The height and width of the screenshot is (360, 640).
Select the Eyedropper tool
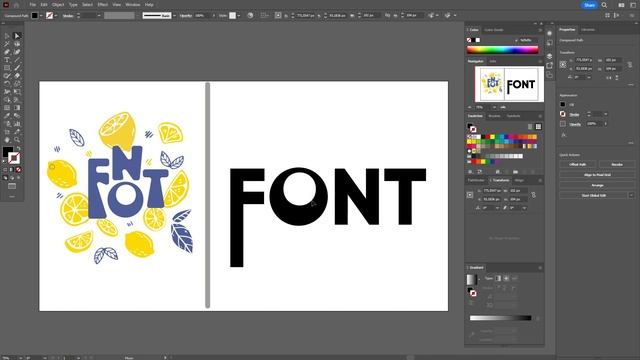(x=7, y=116)
